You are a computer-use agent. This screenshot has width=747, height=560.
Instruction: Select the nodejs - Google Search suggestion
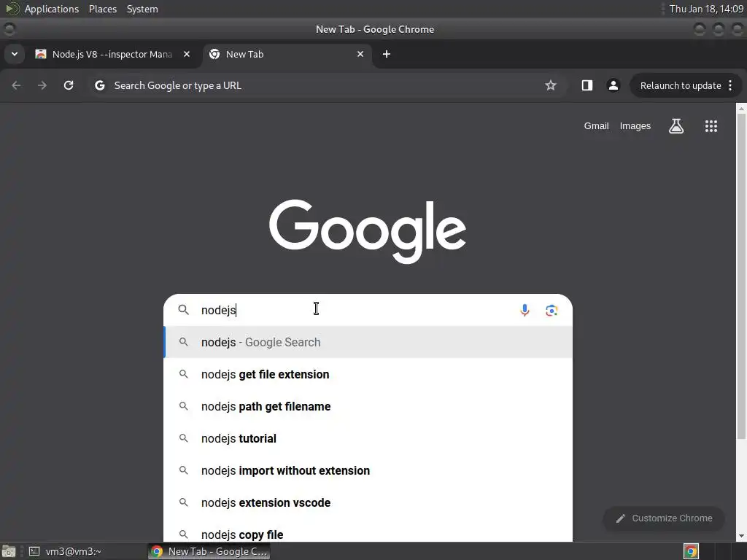point(368,342)
